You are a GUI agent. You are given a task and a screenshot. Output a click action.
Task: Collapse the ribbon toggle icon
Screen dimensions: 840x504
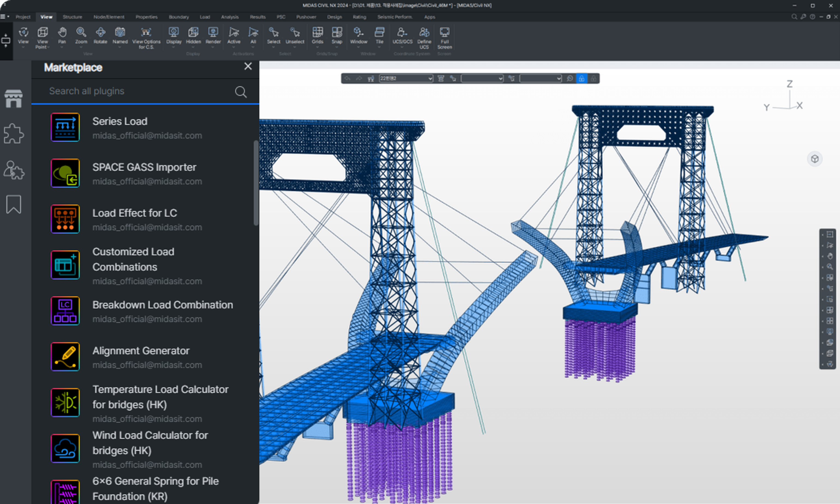6,40
